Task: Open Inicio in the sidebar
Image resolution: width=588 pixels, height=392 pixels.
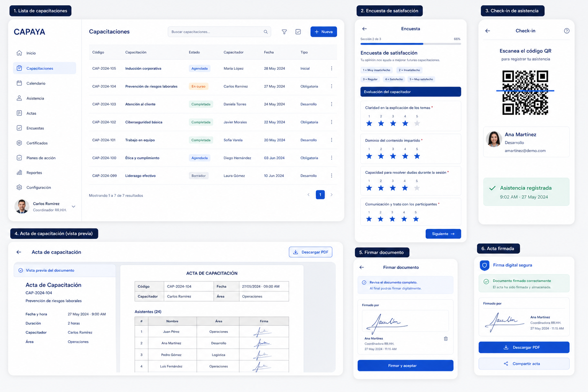Action: 44,53
